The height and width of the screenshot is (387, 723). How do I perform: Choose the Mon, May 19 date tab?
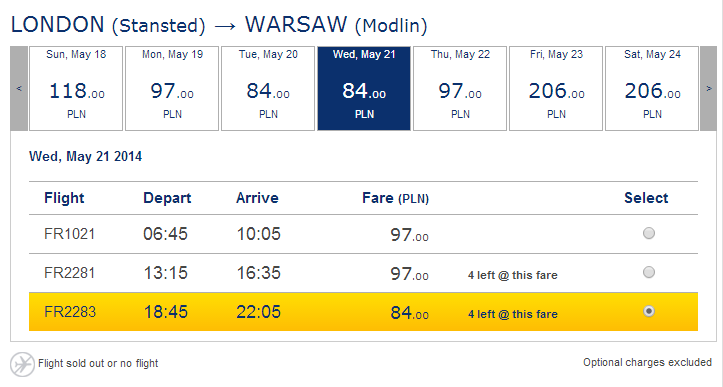click(172, 88)
